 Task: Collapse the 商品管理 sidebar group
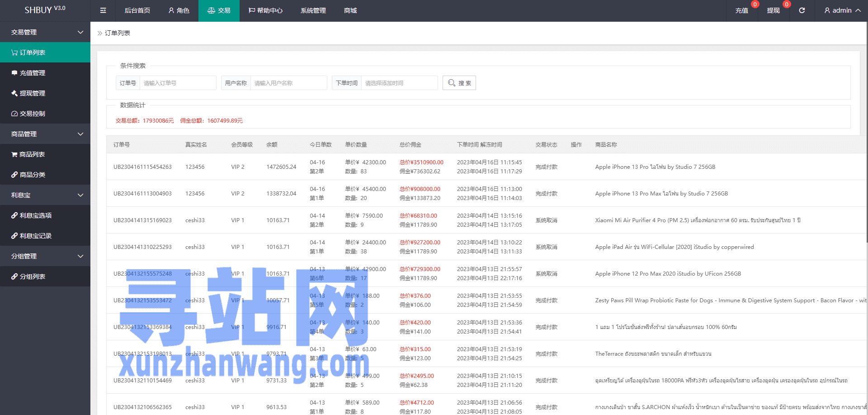click(45, 134)
